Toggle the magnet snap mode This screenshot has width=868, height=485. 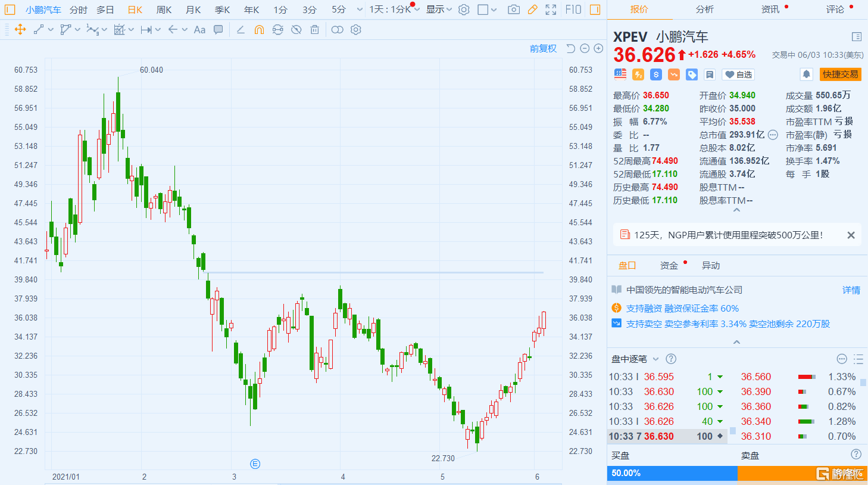pyautogui.click(x=259, y=30)
